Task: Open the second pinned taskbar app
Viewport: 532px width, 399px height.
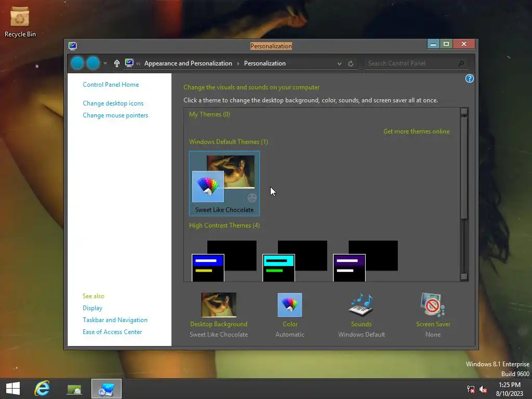Action: pos(74,389)
